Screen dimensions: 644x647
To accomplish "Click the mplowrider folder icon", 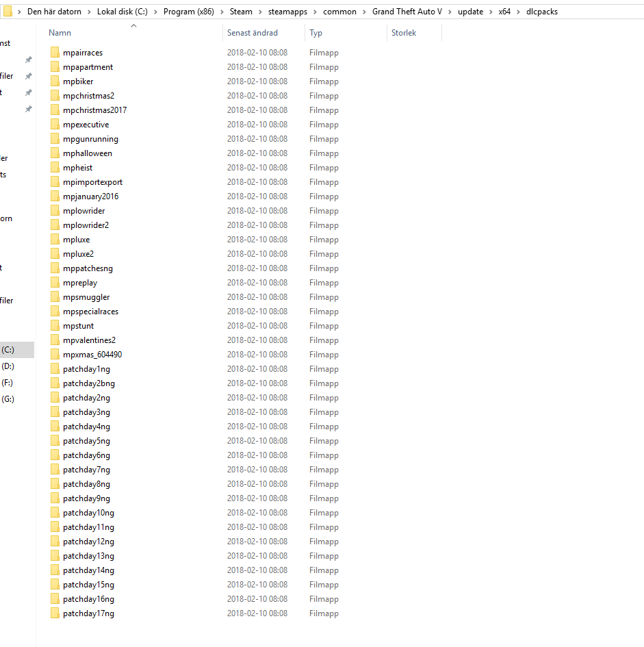I will pyautogui.click(x=55, y=210).
